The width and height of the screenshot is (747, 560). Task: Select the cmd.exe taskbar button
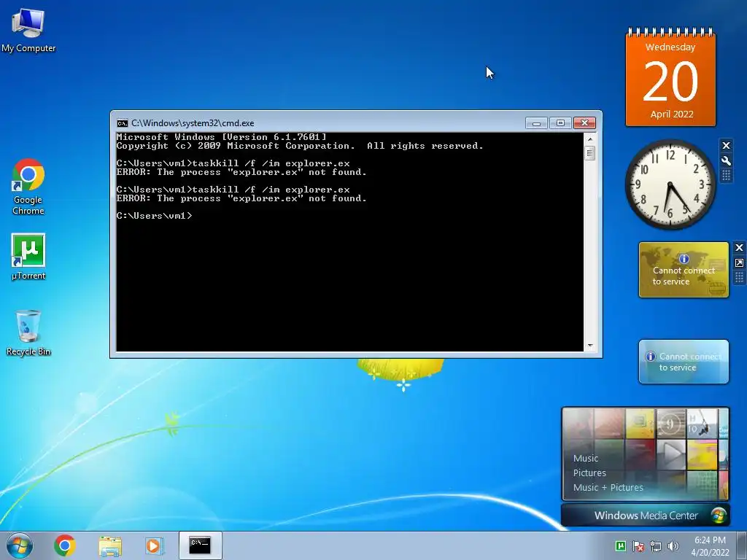pos(200,545)
